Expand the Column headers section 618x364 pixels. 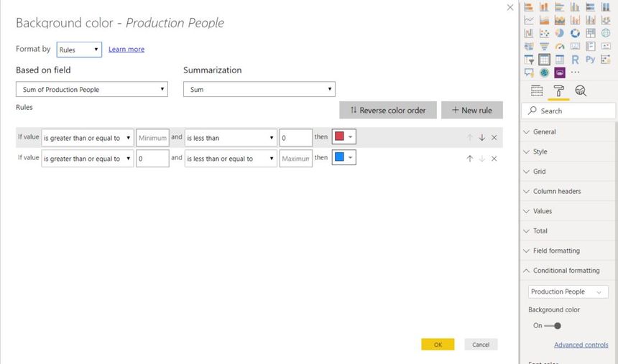point(568,191)
